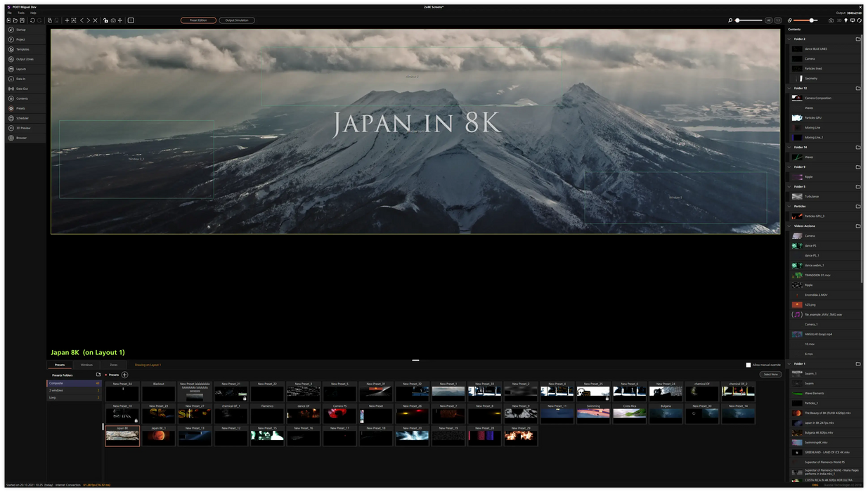Open the Output Zones sidebar section
Viewport: 868px width, 492px height.
(25, 59)
